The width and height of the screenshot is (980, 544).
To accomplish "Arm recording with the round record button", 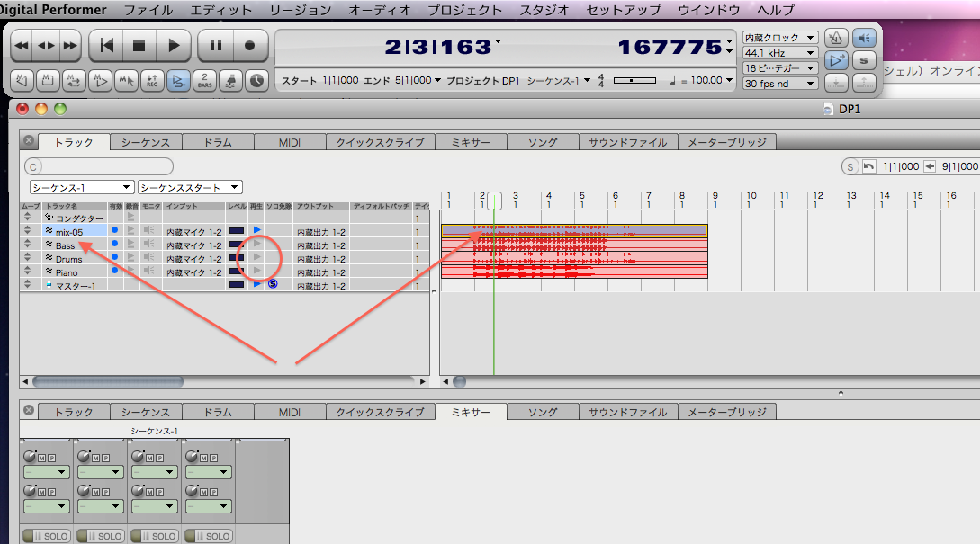I will click(x=250, y=46).
